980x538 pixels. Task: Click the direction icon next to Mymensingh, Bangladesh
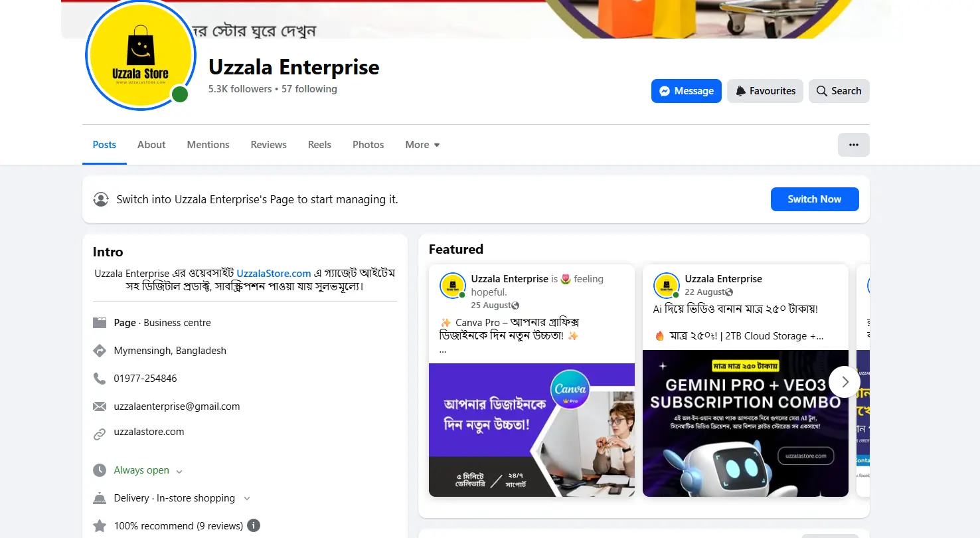pyautogui.click(x=100, y=351)
